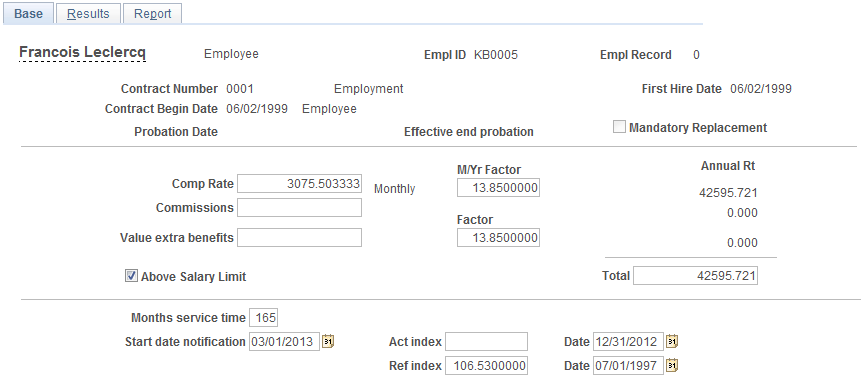Open calendar next to Date 12/31/2012
865x382 pixels.
pos(672,342)
